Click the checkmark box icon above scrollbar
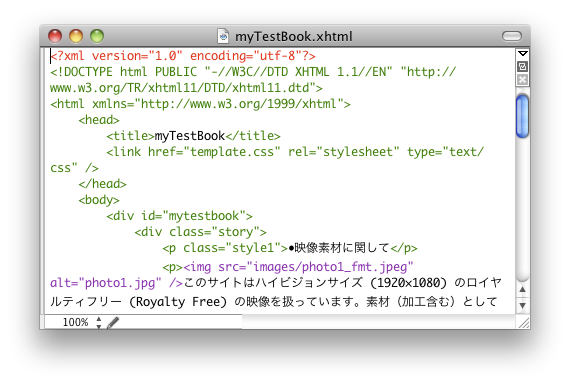 [522, 66]
